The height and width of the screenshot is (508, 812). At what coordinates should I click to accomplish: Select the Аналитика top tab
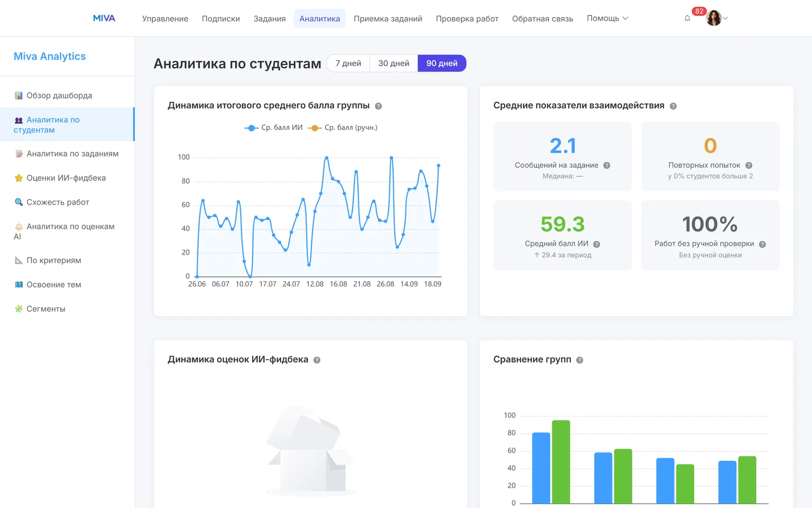pos(320,19)
